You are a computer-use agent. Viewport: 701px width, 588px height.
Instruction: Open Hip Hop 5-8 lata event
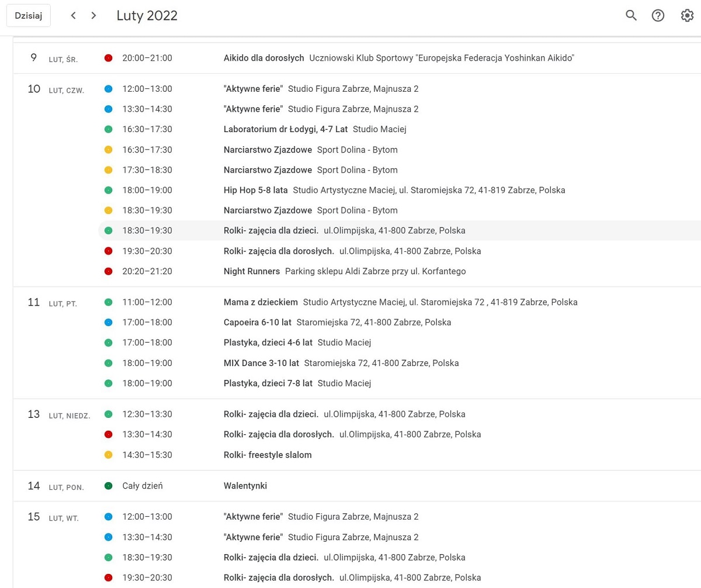255,190
